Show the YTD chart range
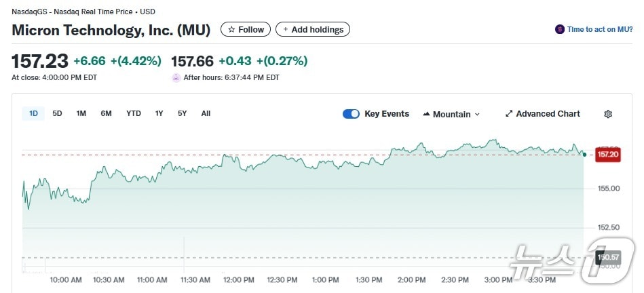 [x=134, y=113]
